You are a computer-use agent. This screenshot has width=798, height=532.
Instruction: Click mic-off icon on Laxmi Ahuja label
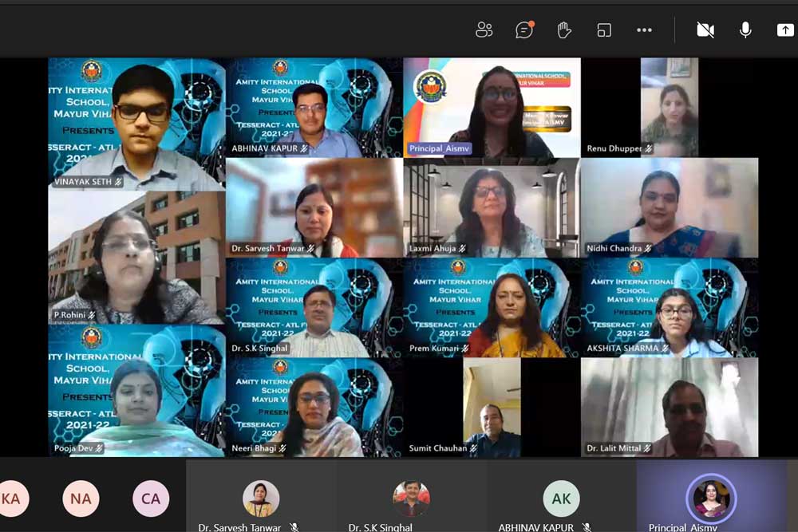point(462,248)
